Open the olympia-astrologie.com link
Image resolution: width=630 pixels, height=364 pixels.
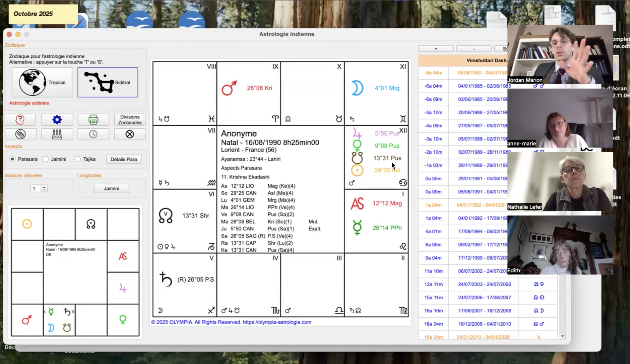point(277,322)
